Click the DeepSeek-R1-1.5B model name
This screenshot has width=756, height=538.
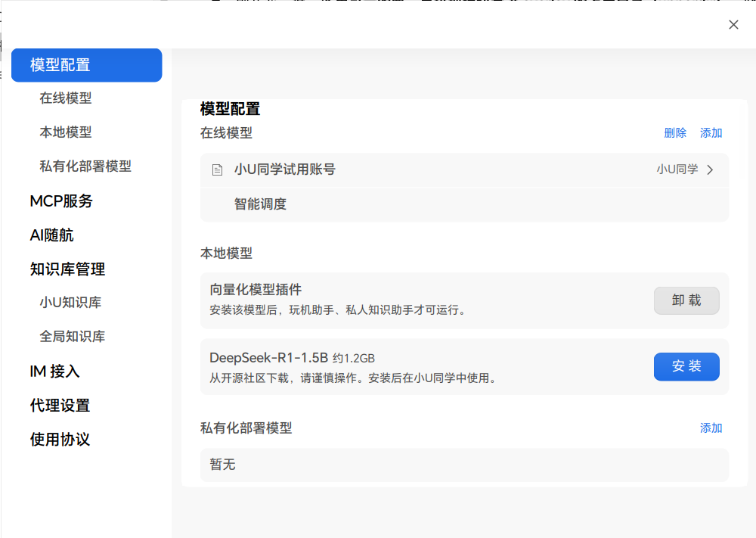[268, 358]
